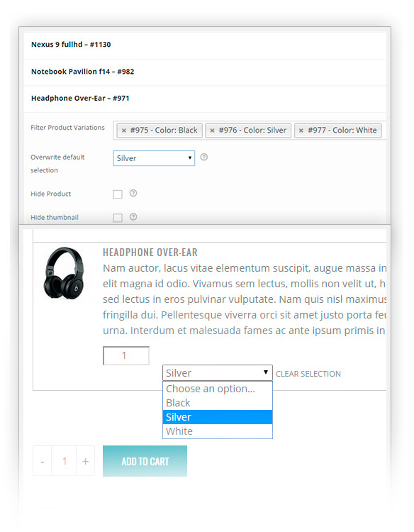
Task: Enable the Hide thumbnail checkbox
Action: [118, 218]
